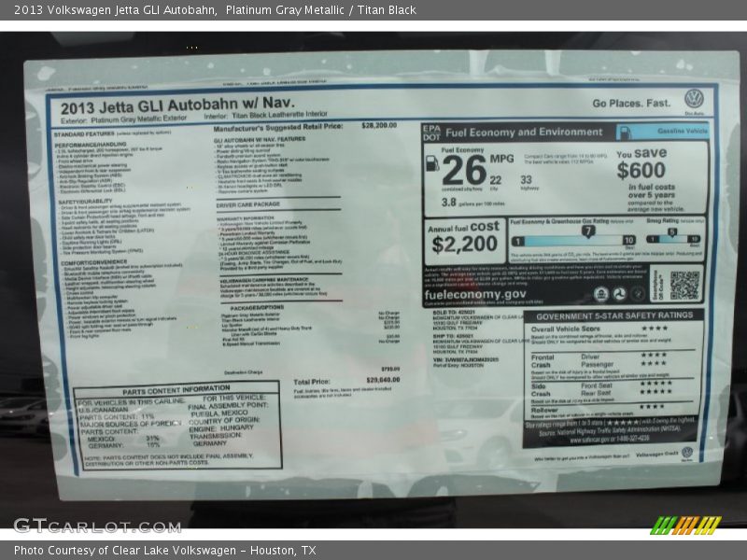Click the 'Gasoline Vehicle' label
Screen dimensions: 747x560
[683, 131]
